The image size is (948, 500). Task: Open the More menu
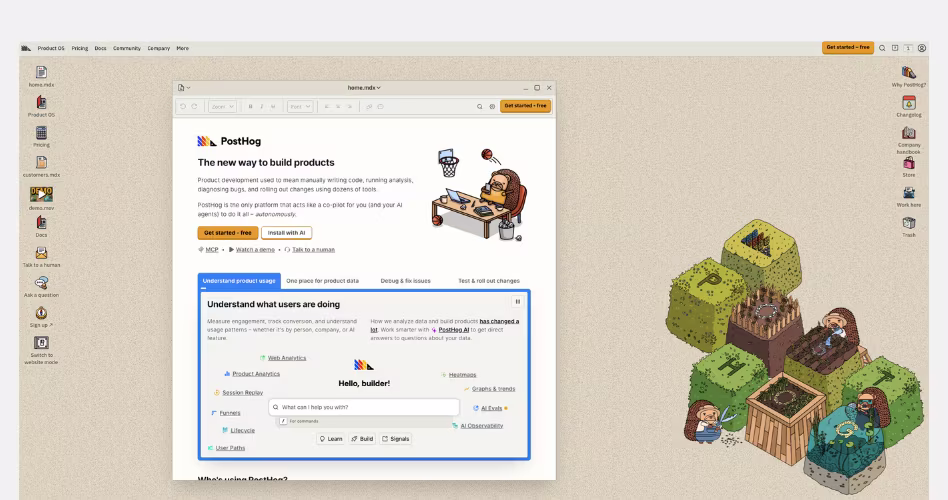tap(183, 48)
